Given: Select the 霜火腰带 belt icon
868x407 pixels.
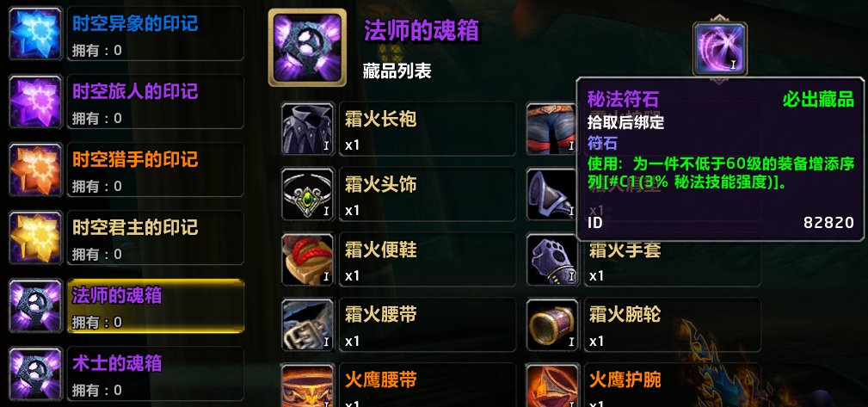Looking at the screenshot, I should [308, 324].
